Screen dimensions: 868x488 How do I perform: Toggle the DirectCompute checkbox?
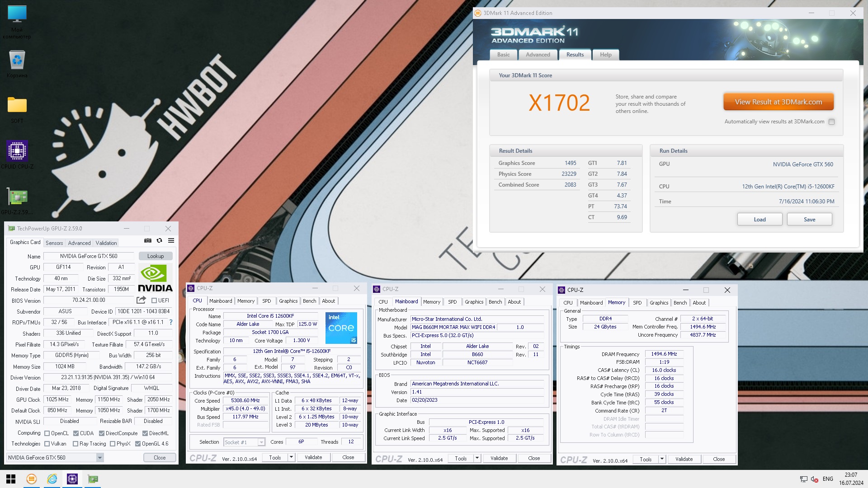102,433
